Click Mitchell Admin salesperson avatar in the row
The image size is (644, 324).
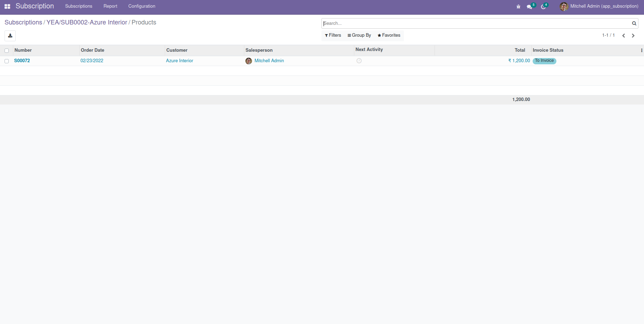coord(249,61)
